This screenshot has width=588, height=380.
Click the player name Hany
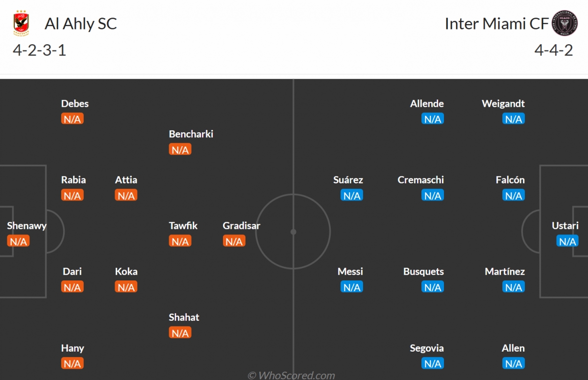click(x=73, y=348)
